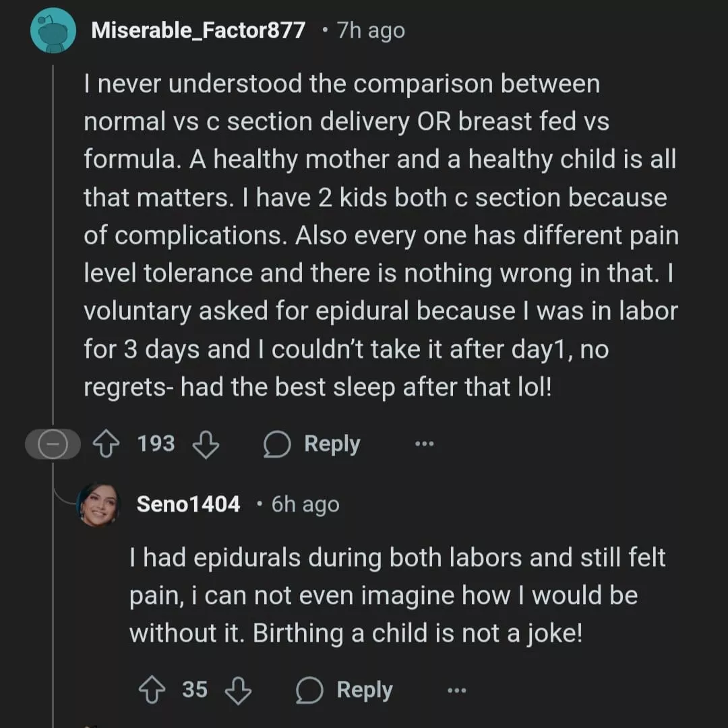The width and height of the screenshot is (728, 728).
Task: Open the "6h ago" comment permalink
Action: [305, 505]
